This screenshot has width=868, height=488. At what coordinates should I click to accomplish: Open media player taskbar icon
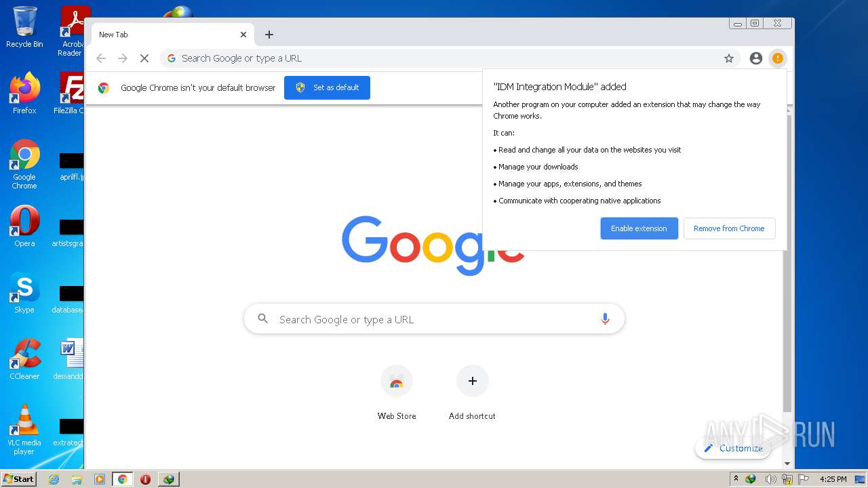pyautogui.click(x=100, y=479)
